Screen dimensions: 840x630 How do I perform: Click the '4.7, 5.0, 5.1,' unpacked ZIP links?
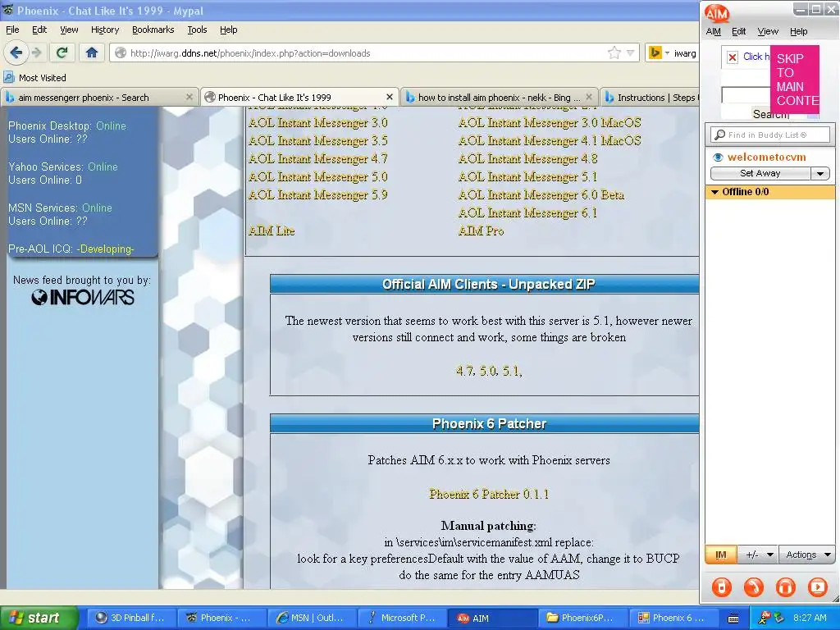tap(489, 371)
